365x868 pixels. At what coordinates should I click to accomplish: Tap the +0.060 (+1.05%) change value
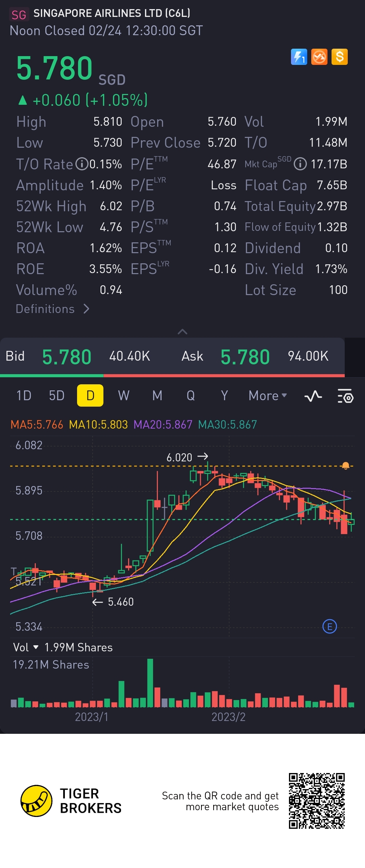(83, 100)
